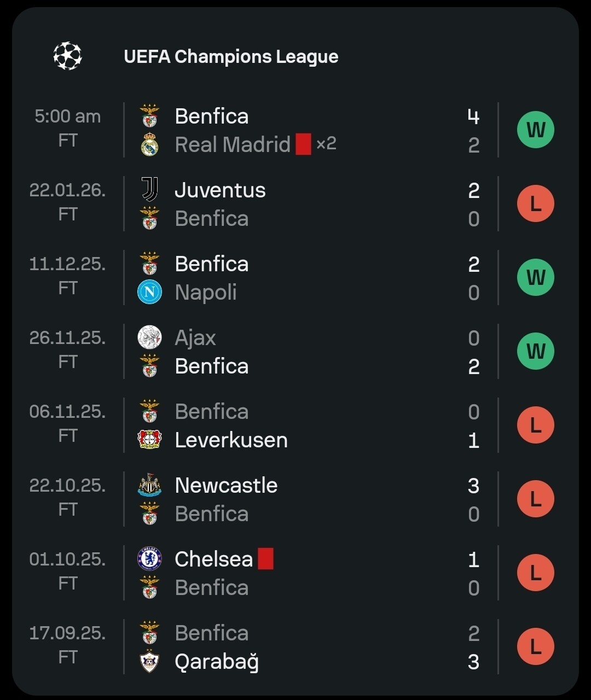The width and height of the screenshot is (591, 700).
Task: Click the green W badge for Napoli match
Action: 535,278
